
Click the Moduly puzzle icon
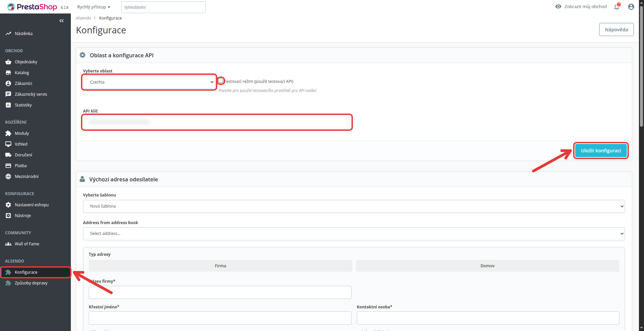(x=8, y=133)
